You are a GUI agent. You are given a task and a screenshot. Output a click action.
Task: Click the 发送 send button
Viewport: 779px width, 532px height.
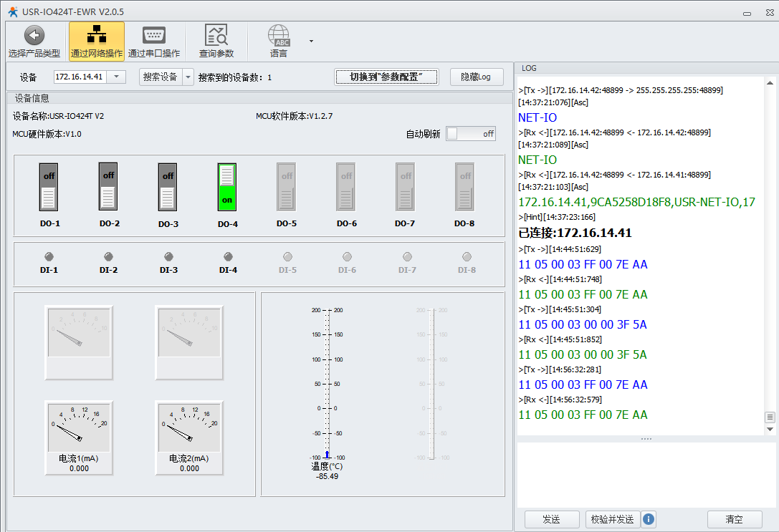click(551, 519)
